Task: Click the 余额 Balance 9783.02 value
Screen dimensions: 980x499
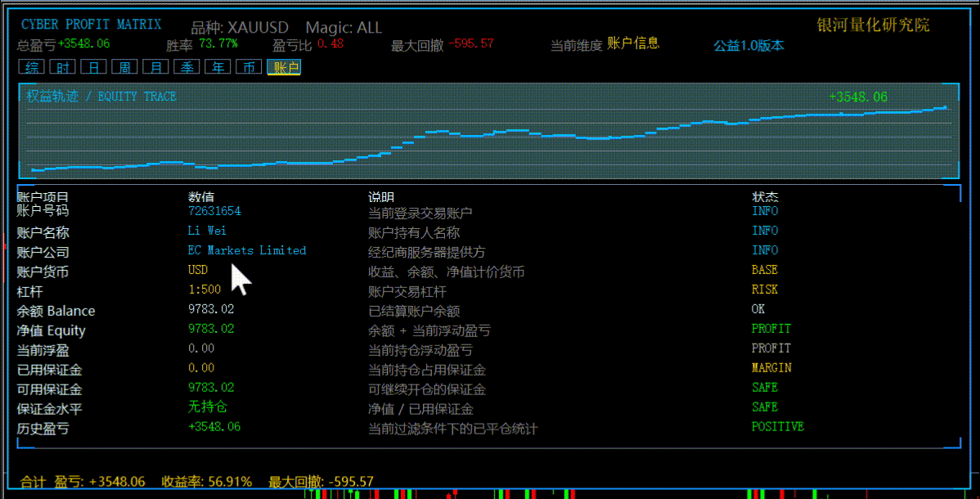Action: coord(211,309)
